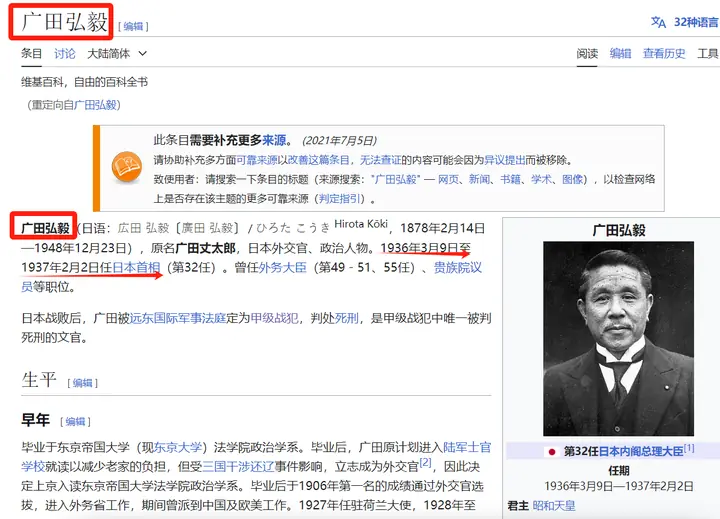
Task: Select the 阅读 tab
Action: pos(587,54)
